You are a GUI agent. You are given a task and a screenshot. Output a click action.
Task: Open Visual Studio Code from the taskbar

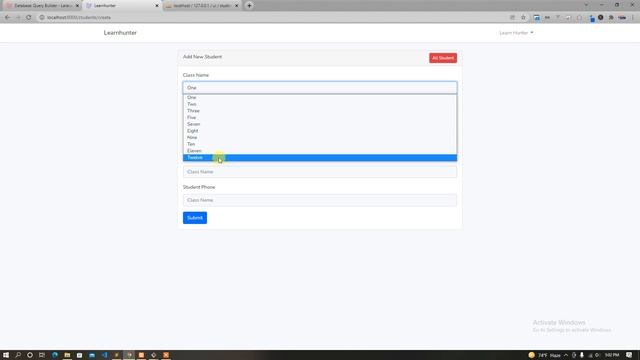(x=104, y=355)
